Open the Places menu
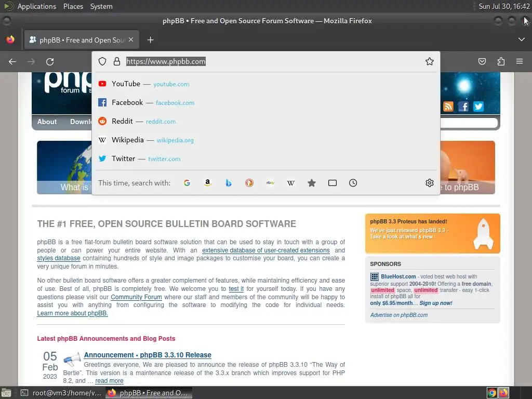The image size is (532, 399). click(73, 6)
